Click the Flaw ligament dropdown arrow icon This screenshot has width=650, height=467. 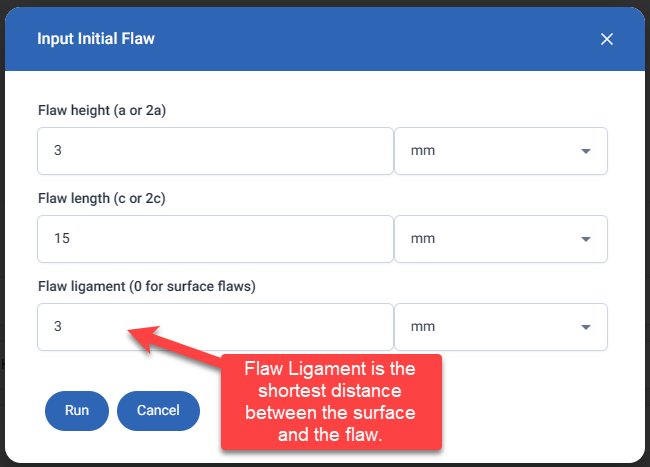(585, 328)
